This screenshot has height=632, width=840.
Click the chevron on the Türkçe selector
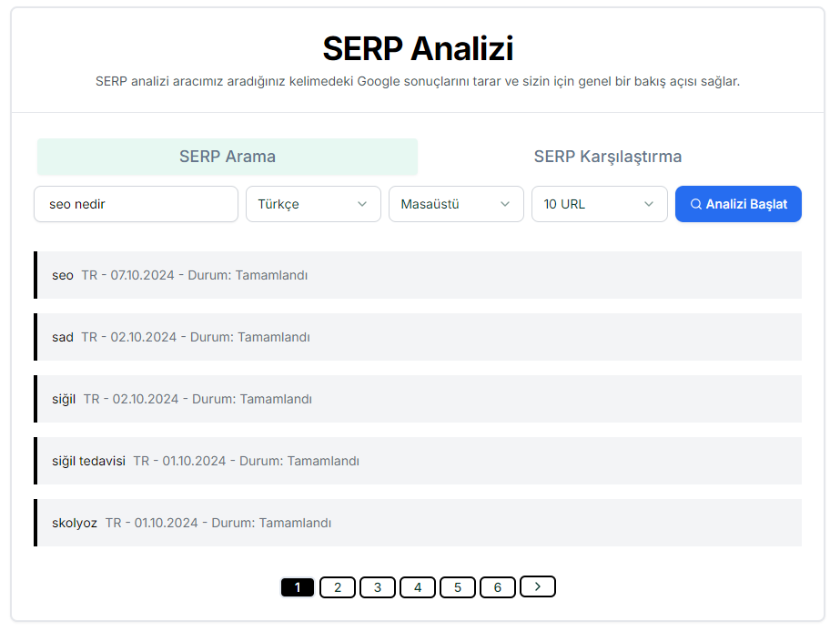click(x=364, y=204)
